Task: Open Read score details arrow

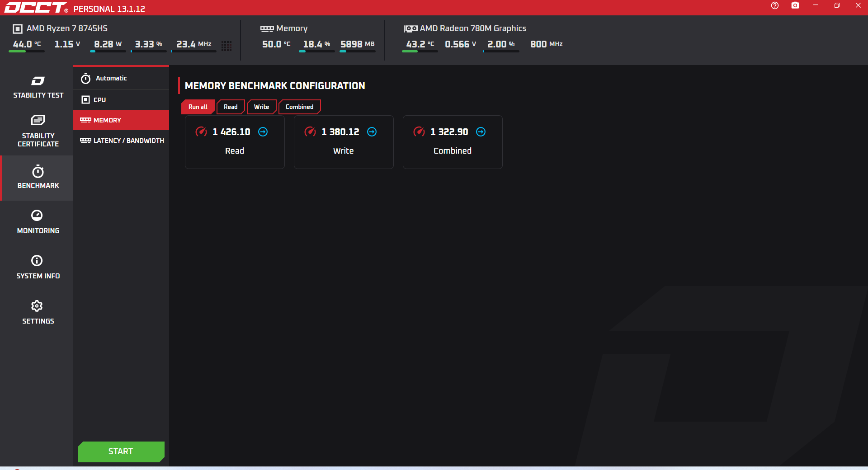Action: [263, 132]
